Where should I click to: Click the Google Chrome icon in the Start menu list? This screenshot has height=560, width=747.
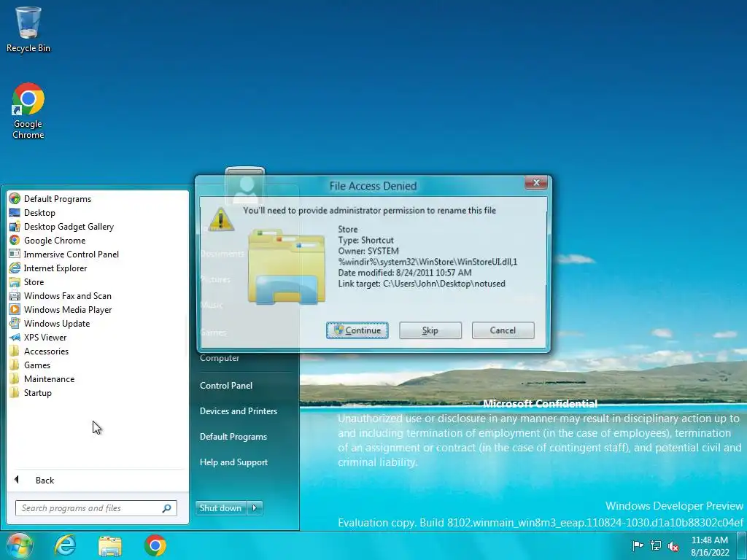point(15,240)
